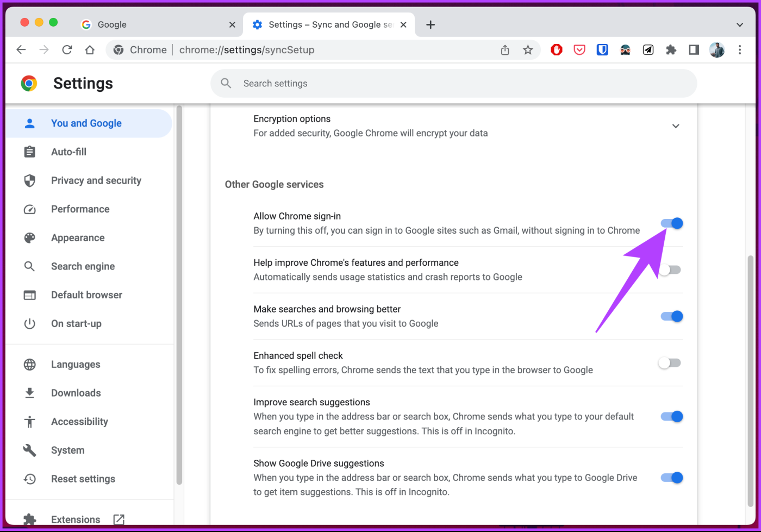Viewport: 761px width, 532px height.
Task: Save the page to Pocket
Action: tap(579, 49)
